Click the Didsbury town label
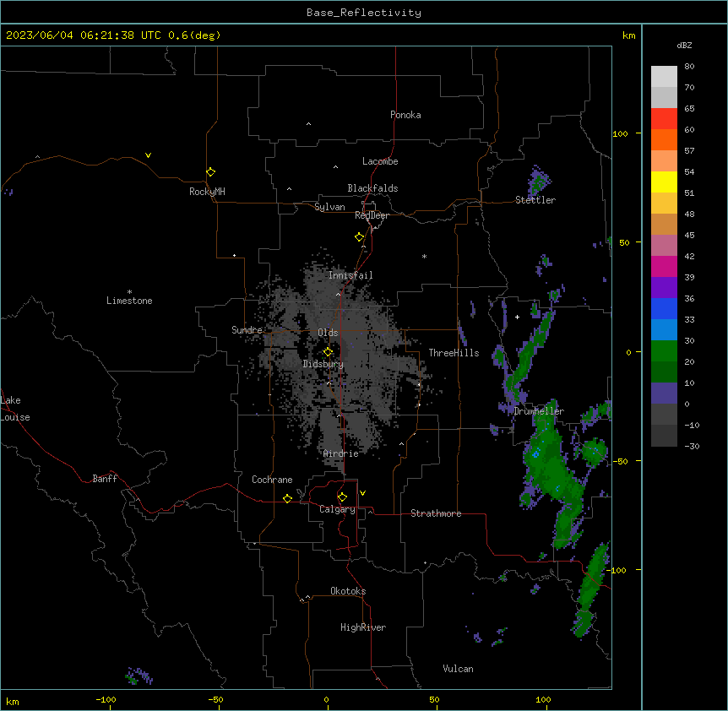 coord(323,364)
